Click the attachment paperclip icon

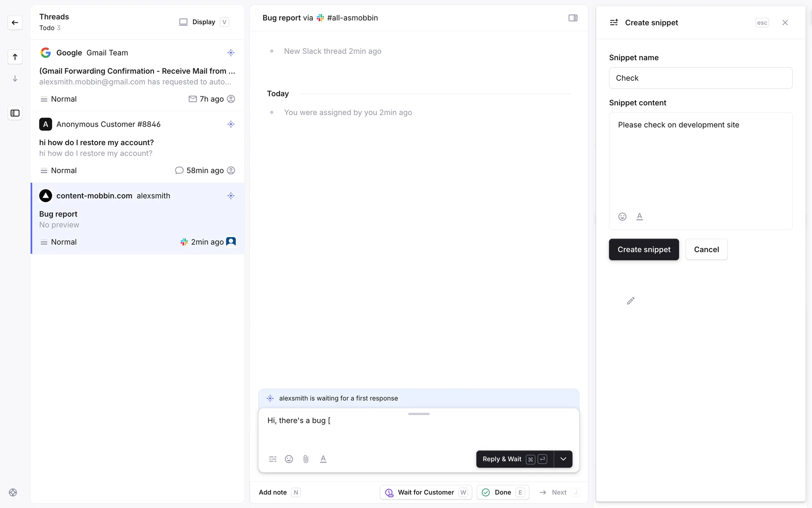point(306,459)
